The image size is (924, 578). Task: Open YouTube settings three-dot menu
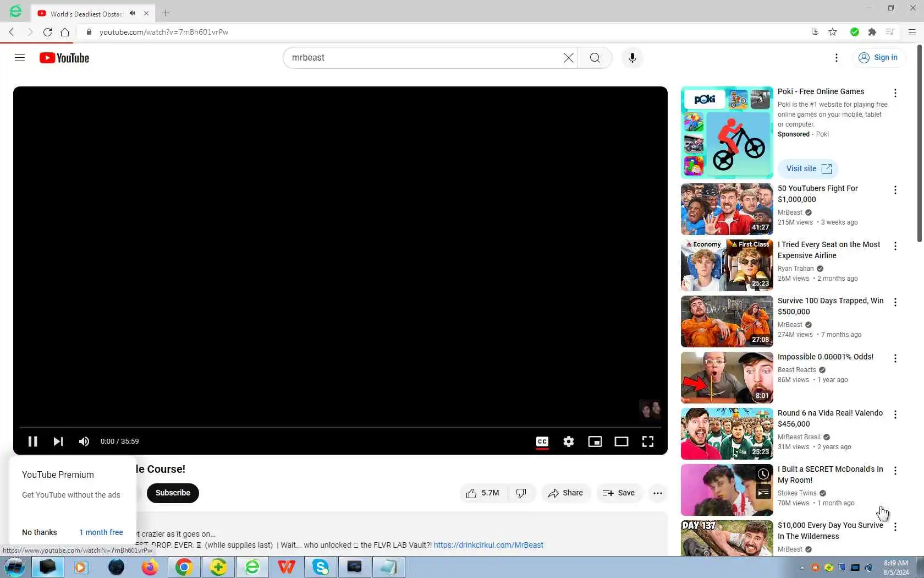tap(837, 58)
